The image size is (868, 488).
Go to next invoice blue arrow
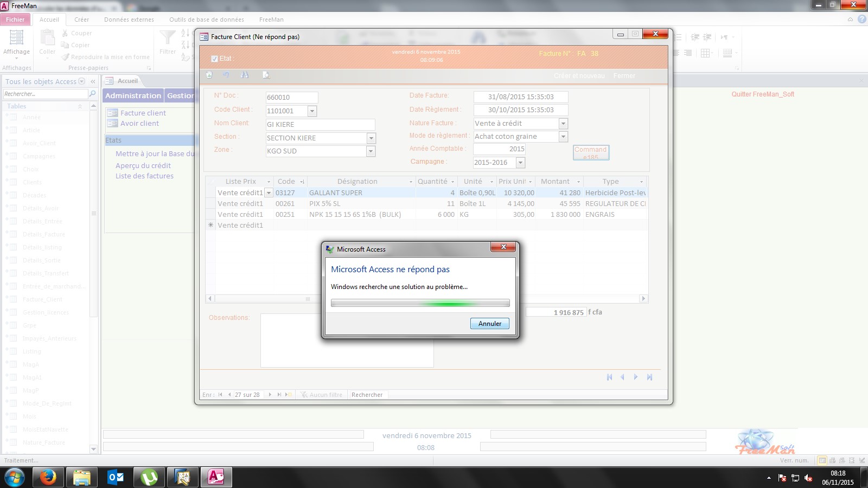coord(636,377)
